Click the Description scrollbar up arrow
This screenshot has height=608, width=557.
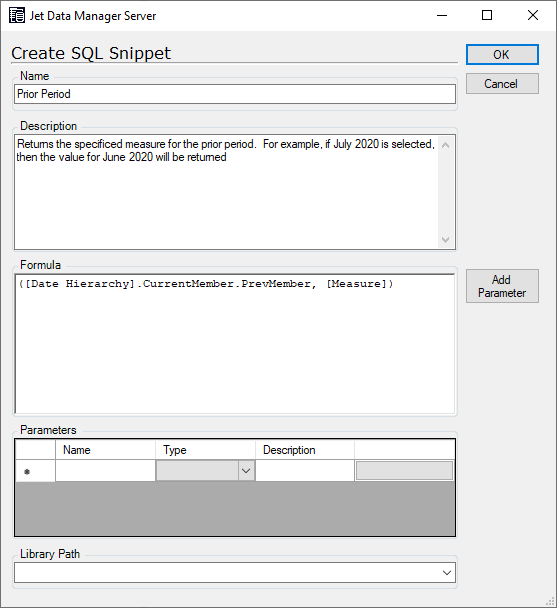coord(445,145)
